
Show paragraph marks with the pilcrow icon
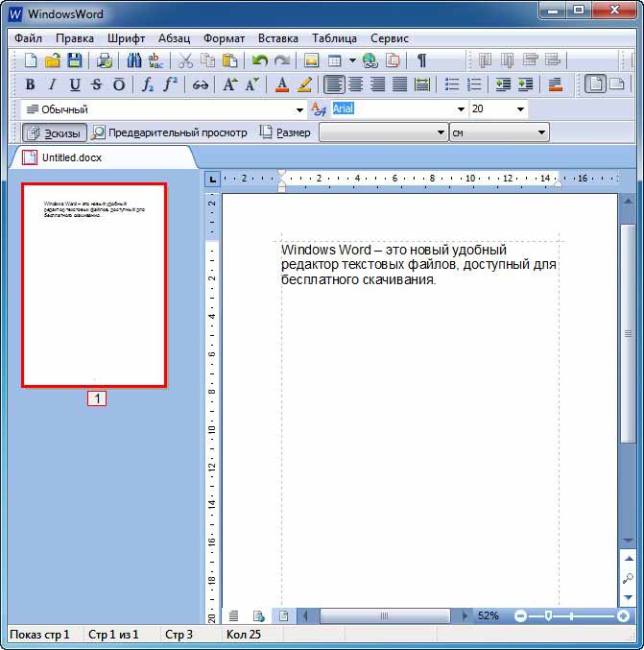pos(421,60)
